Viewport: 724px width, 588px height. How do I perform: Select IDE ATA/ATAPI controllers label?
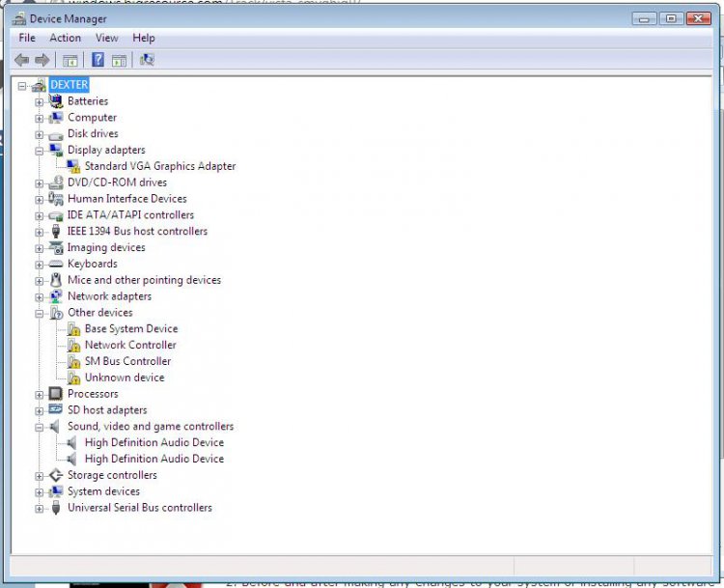tap(130, 214)
